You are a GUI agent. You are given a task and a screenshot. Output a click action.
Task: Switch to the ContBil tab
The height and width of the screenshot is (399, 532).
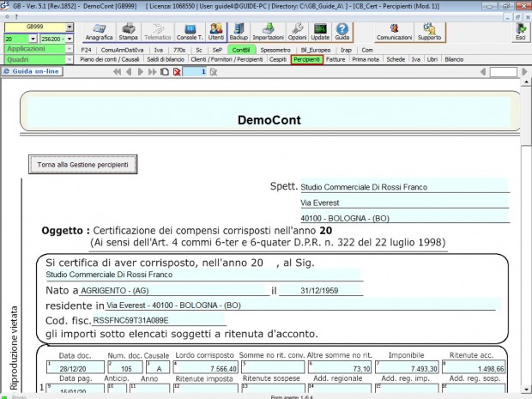pyautogui.click(x=241, y=50)
